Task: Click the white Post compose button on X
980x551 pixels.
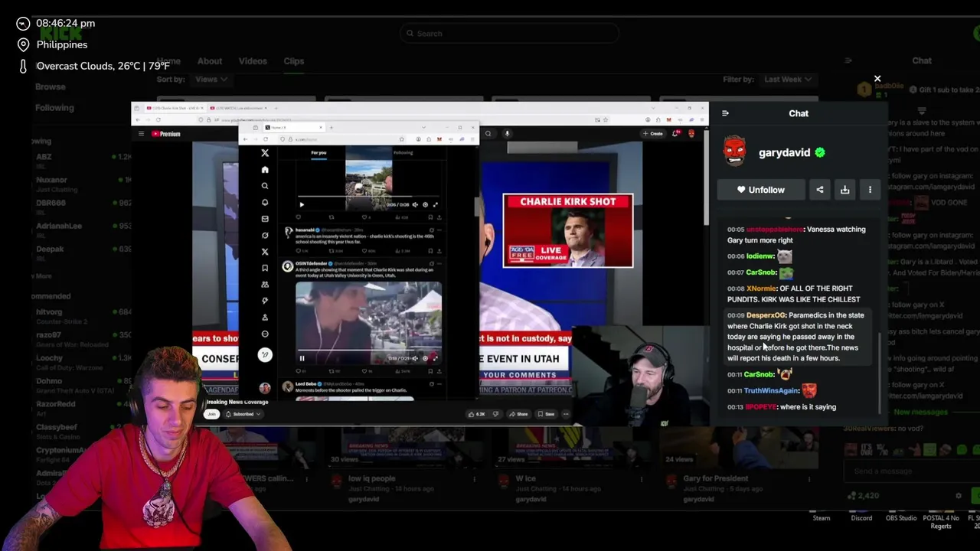Action: click(265, 354)
